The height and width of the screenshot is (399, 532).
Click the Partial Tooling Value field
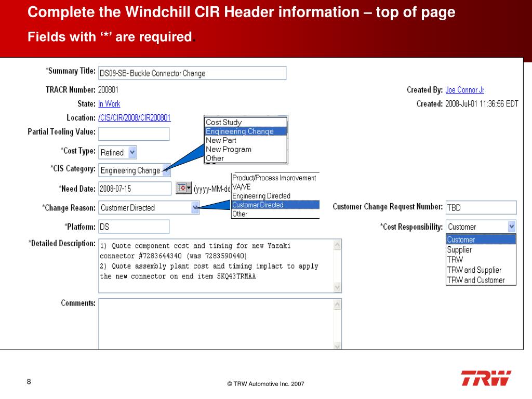pyautogui.click(x=134, y=134)
